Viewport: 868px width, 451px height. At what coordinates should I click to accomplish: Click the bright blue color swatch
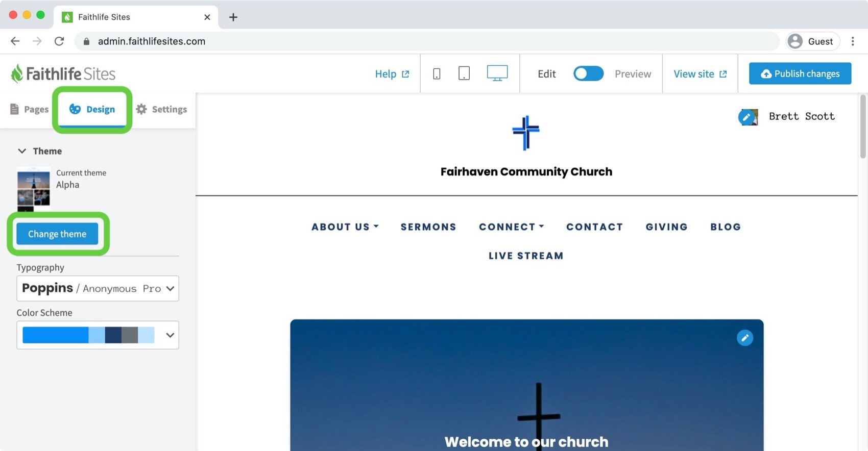point(56,335)
